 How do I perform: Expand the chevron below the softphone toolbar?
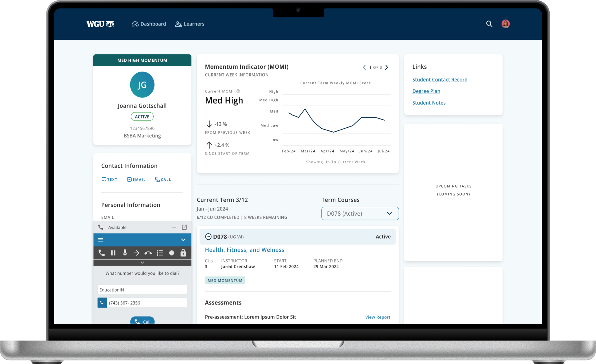click(142, 263)
